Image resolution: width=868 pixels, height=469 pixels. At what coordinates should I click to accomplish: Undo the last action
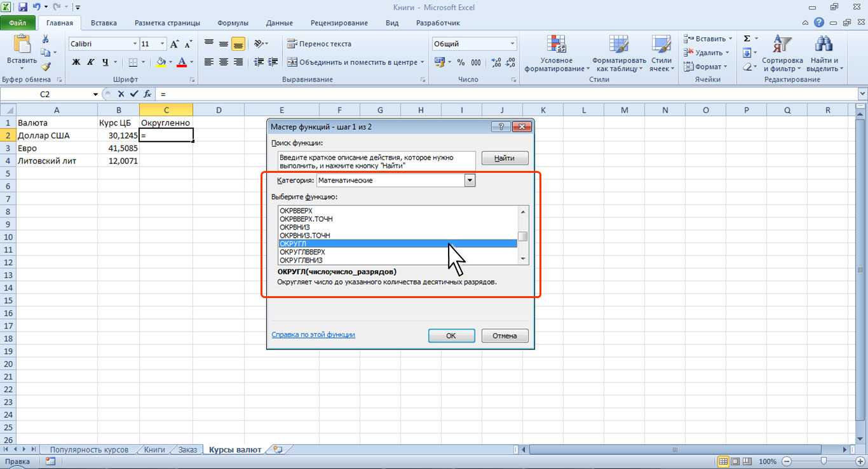(x=37, y=8)
